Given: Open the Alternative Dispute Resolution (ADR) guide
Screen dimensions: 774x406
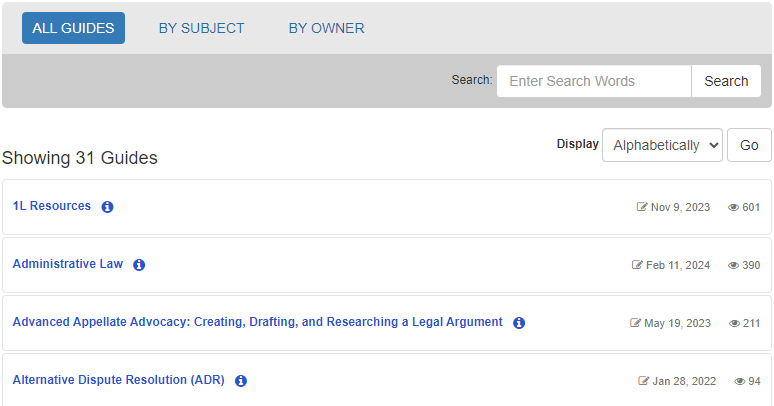Looking at the screenshot, I should coord(118,380).
